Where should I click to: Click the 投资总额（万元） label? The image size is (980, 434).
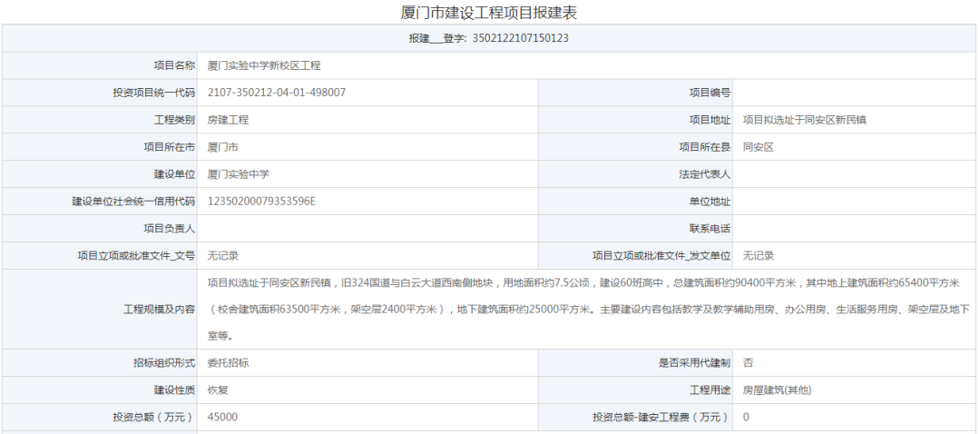click(153, 417)
